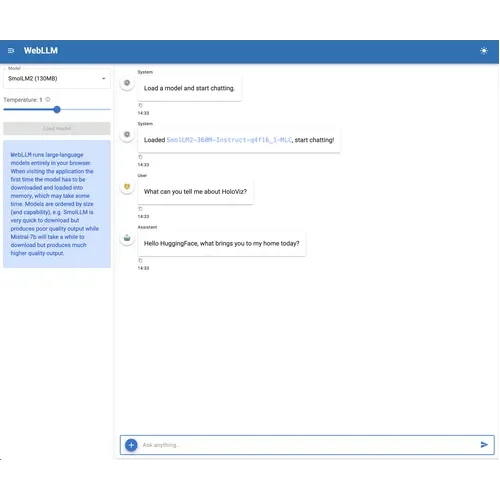This screenshot has width=500, height=500.
Task: Click the SmolLM2-360M-Instruct model name text
Action: (x=229, y=140)
